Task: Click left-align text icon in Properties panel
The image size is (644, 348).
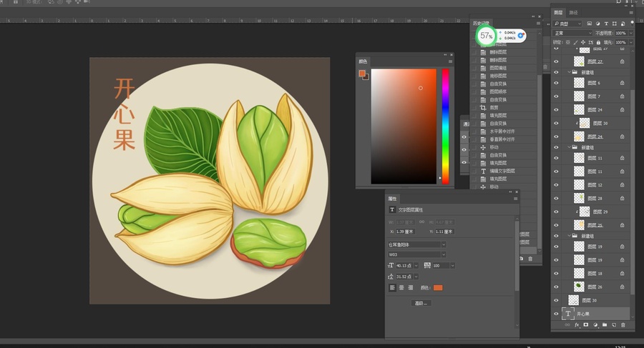Action: 392,288
